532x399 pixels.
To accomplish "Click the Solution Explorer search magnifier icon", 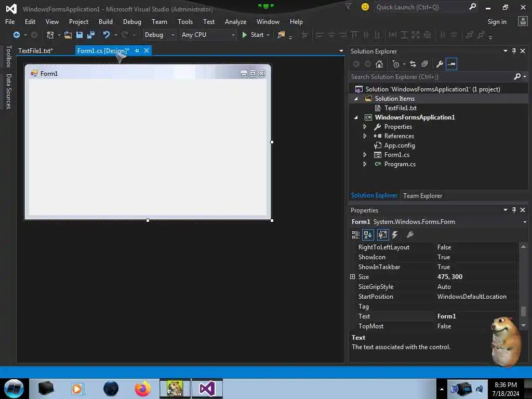I will point(517,77).
